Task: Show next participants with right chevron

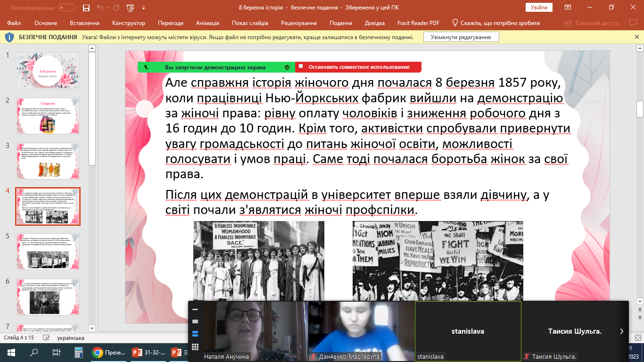Action: 621,331
